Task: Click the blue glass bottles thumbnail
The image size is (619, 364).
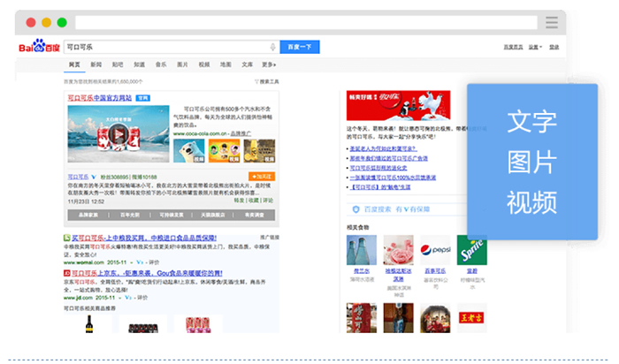Action: click(362, 250)
